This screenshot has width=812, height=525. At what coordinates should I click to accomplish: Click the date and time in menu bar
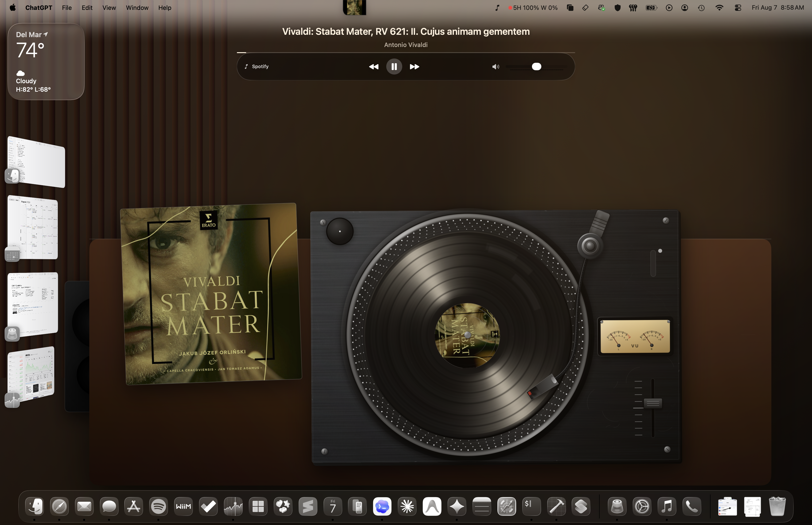[x=778, y=8]
